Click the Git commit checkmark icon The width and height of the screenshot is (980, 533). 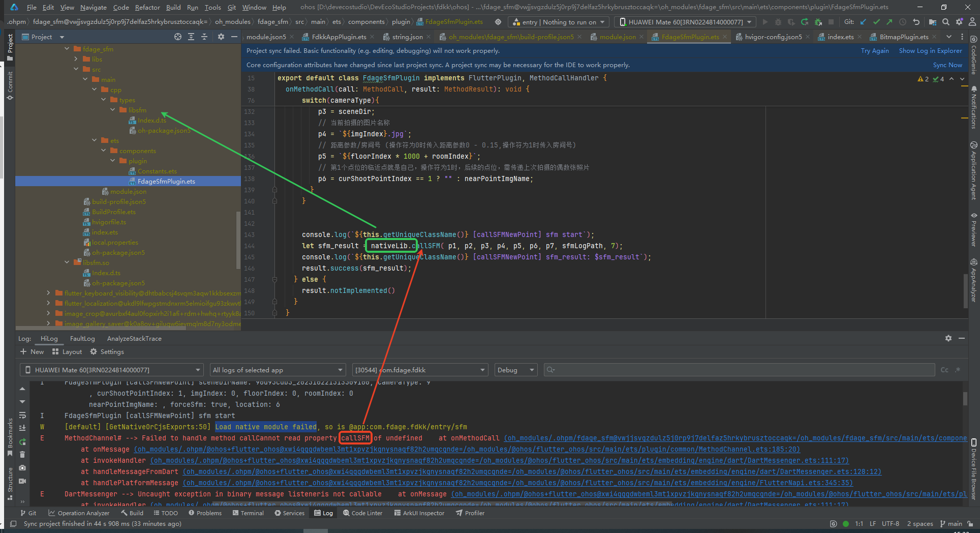876,22
